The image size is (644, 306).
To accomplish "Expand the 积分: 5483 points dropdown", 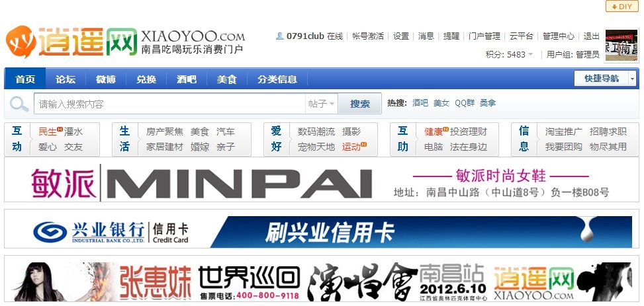I will [x=509, y=55].
